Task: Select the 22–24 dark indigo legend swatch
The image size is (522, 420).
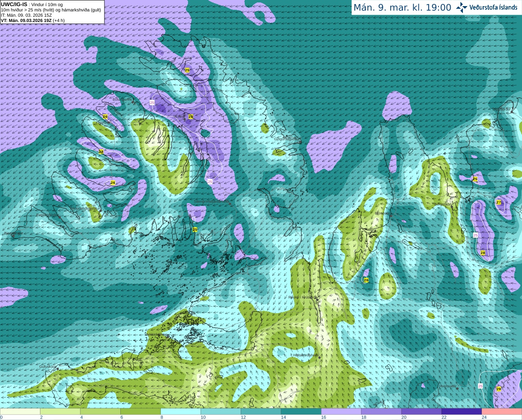Action: (x=462, y=411)
